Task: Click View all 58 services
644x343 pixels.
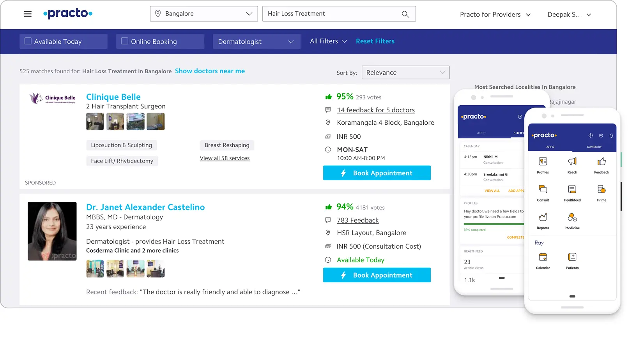Action: click(x=225, y=158)
